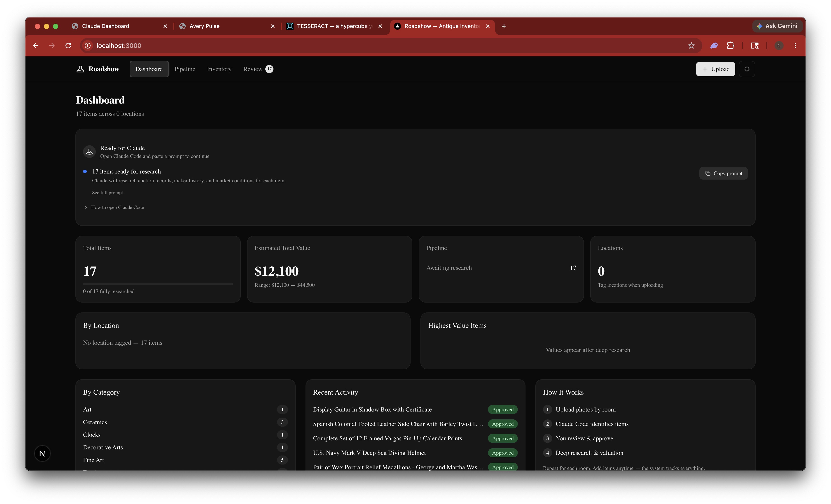Open the Chrome three-dot menu
The image size is (831, 504).
pyautogui.click(x=795, y=46)
